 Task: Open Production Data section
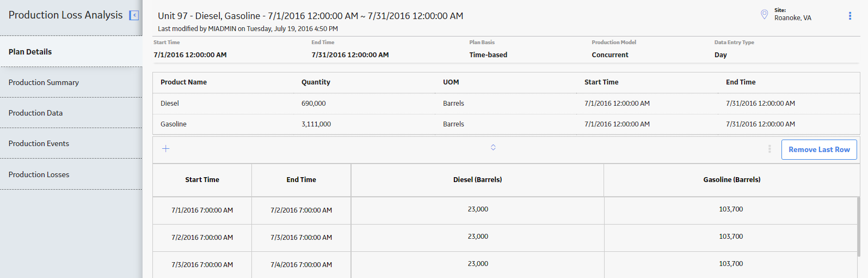pos(35,113)
